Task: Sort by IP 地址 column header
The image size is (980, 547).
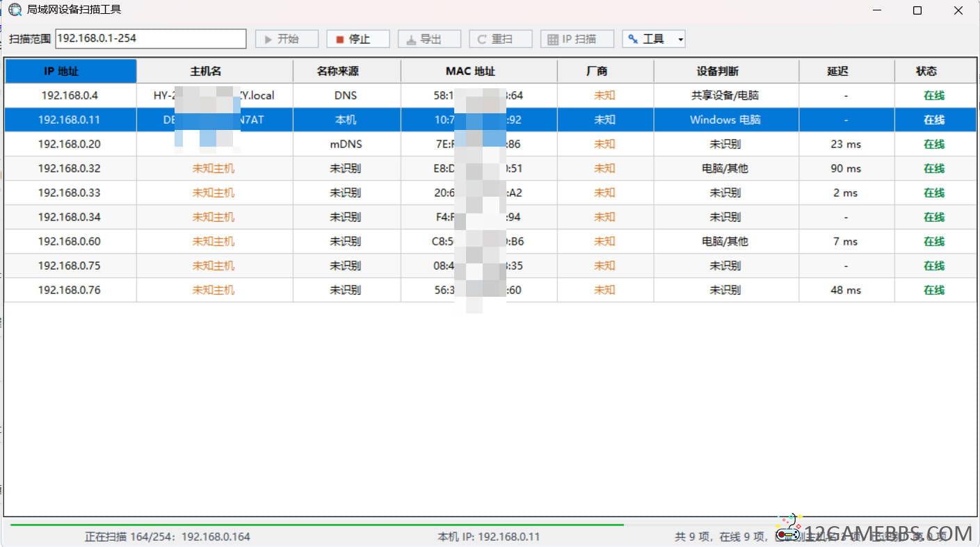Action: (70, 71)
